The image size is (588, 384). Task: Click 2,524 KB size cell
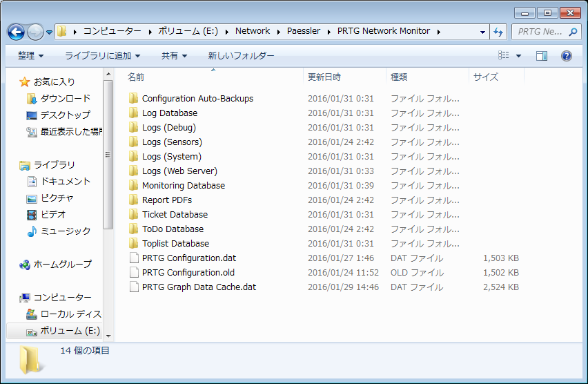pyautogui.click(x=500, y=287)
